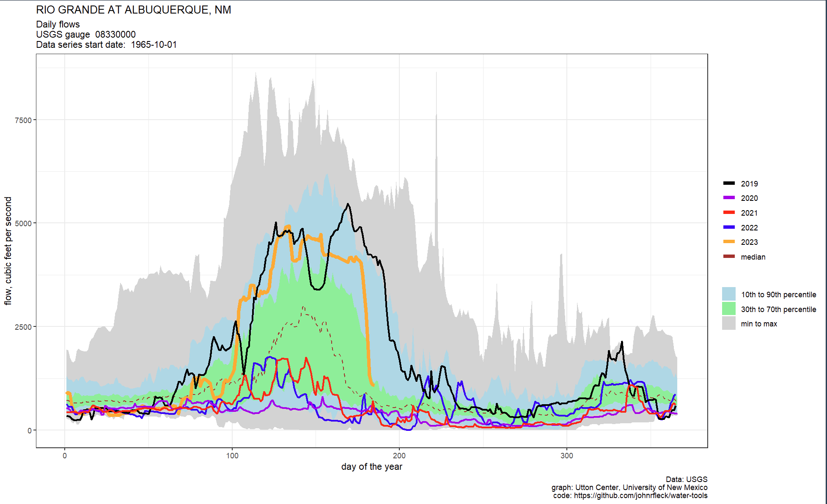Click the x-axis label day of the year
The width and height of the screenshot is (827, 504).
click(372, 467)
